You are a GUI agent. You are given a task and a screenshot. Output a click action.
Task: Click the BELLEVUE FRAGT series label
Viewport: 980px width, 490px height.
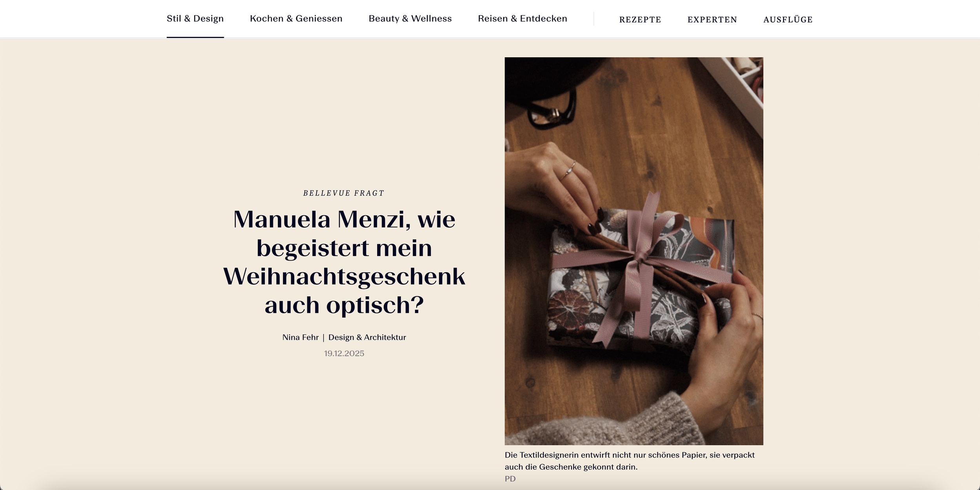point(344,193)
